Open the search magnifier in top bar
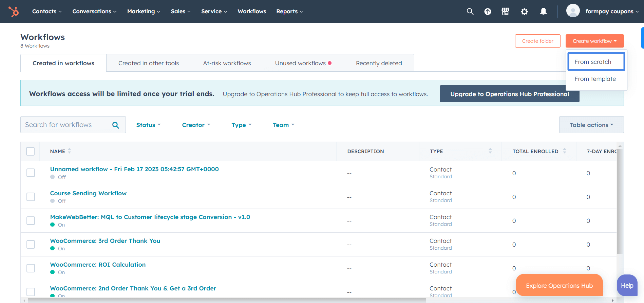The height and width of the screenshot is (303, 644). pos(470,12)
